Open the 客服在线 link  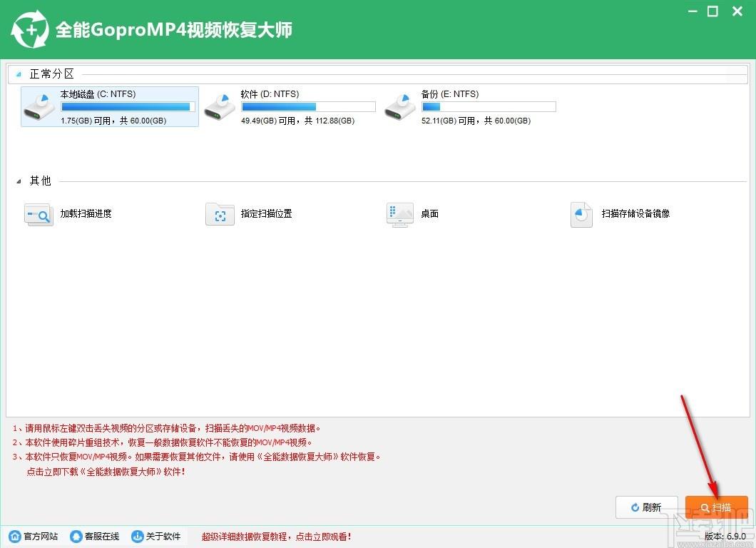pos(102,536)
